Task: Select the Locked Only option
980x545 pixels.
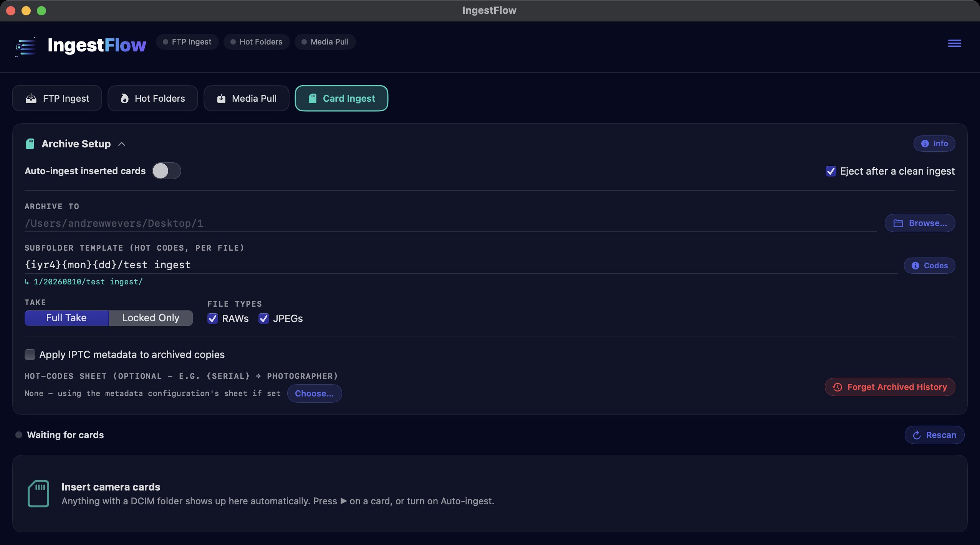Action: point(151,318)
